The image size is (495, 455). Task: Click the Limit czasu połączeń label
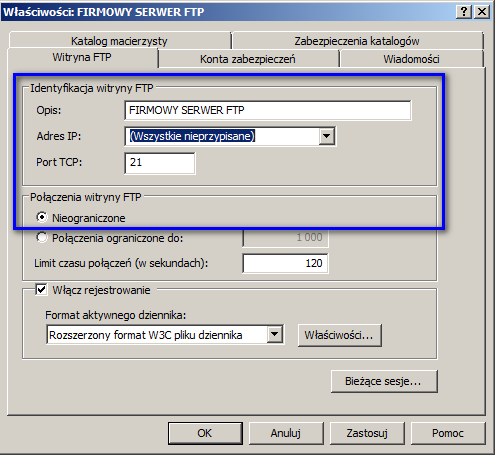point(121,263)
